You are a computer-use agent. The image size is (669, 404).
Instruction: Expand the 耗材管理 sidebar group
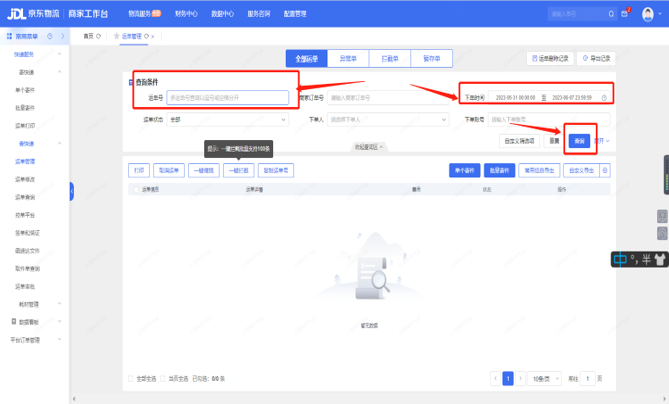[x=59, y=304]
